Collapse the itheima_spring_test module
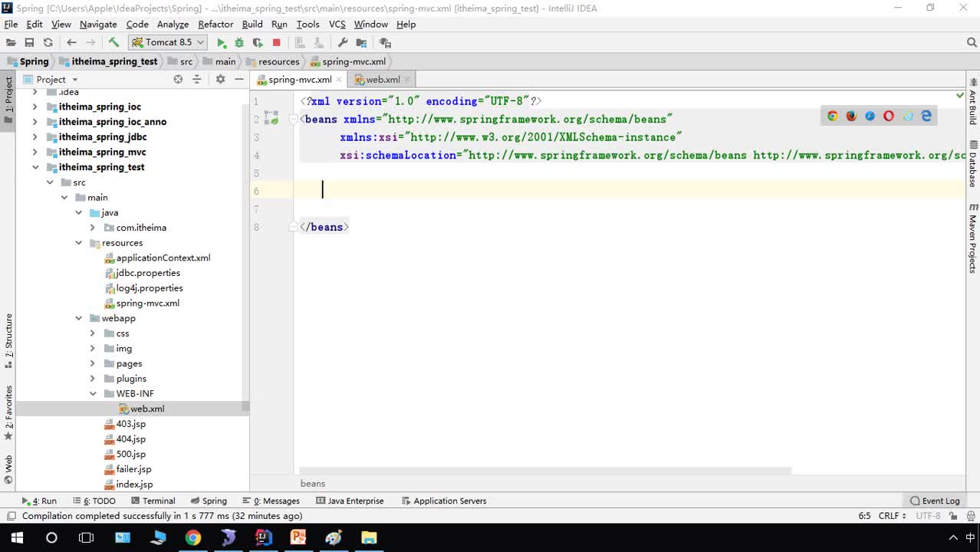The image size is (980, 552). point(35,167)
